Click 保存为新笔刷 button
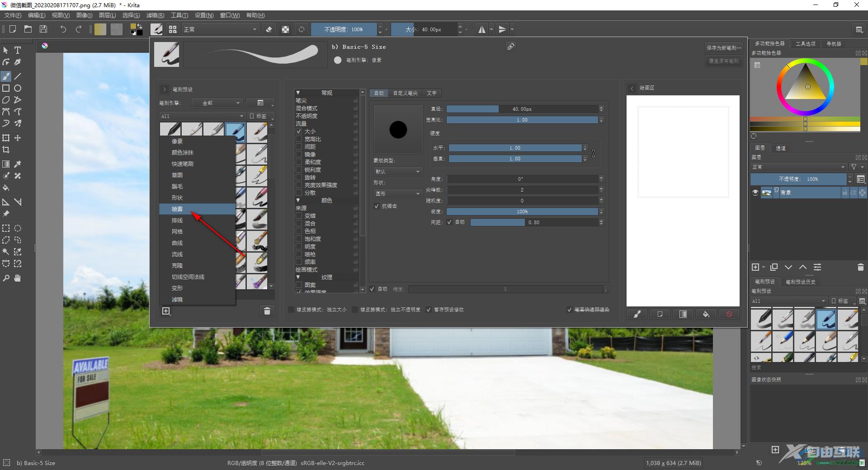Screen dimensions: 868x470 point(724,48)
